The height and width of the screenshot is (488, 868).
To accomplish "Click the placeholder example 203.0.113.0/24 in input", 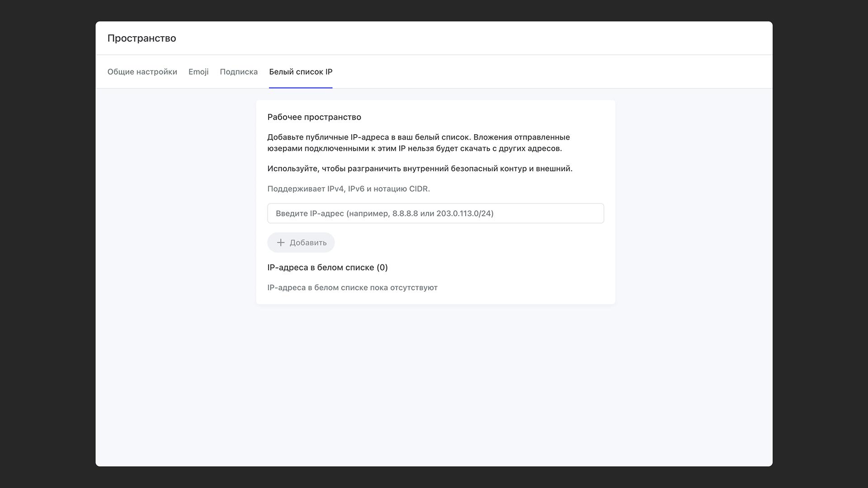I will pyautogui.click(x=464, y=213).
